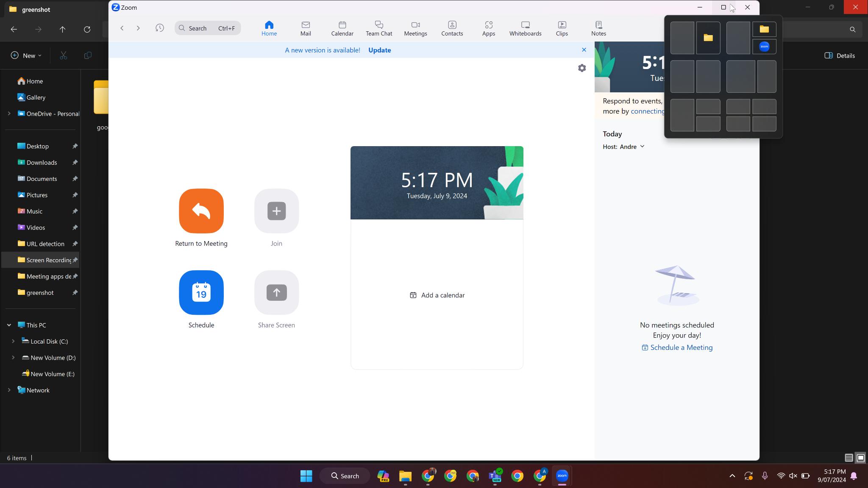Click the Schedule calendar icon
This screenshot has width=868, height=488.
(201, 292)
